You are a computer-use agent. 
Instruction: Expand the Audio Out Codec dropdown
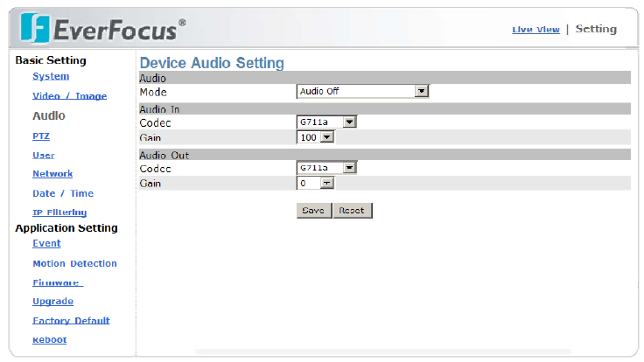click(x=350, y=168)
